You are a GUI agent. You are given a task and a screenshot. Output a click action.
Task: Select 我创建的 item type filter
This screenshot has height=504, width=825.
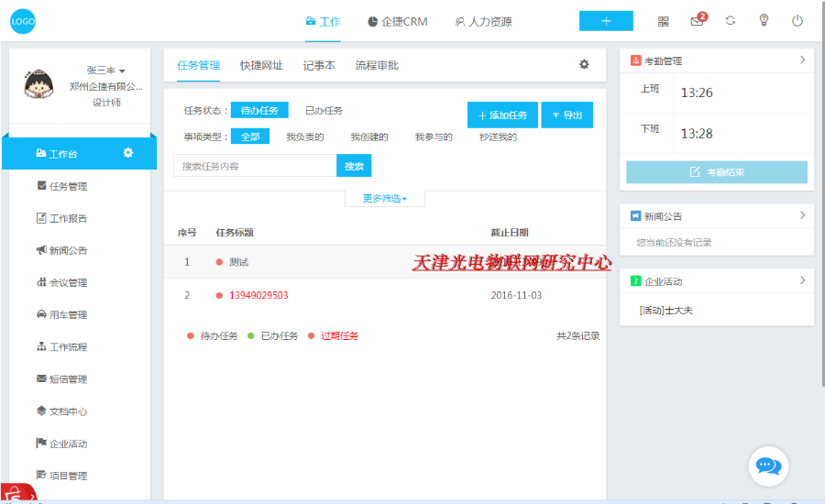(369, 137)
